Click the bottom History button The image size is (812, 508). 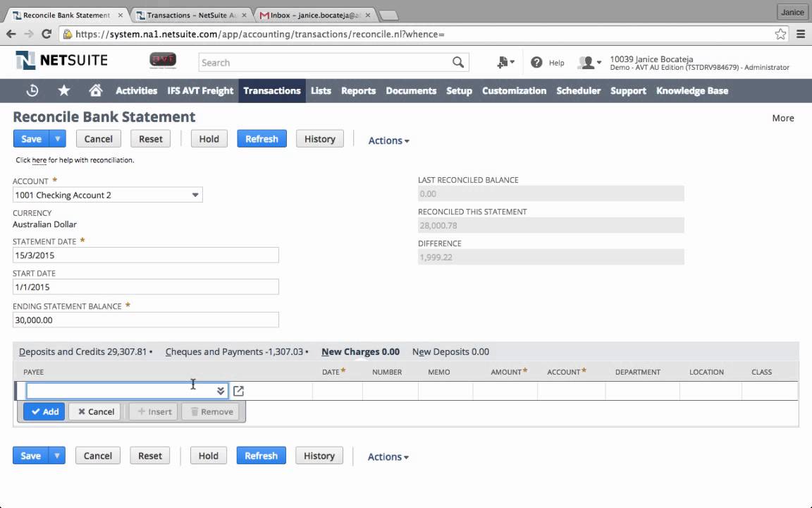(319, 456)
